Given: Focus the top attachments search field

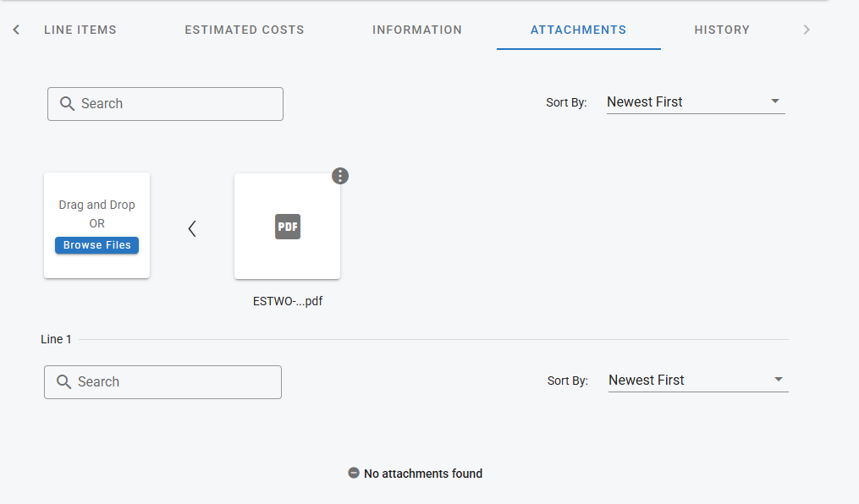Looking at the screenshot, I should point(178,104).
